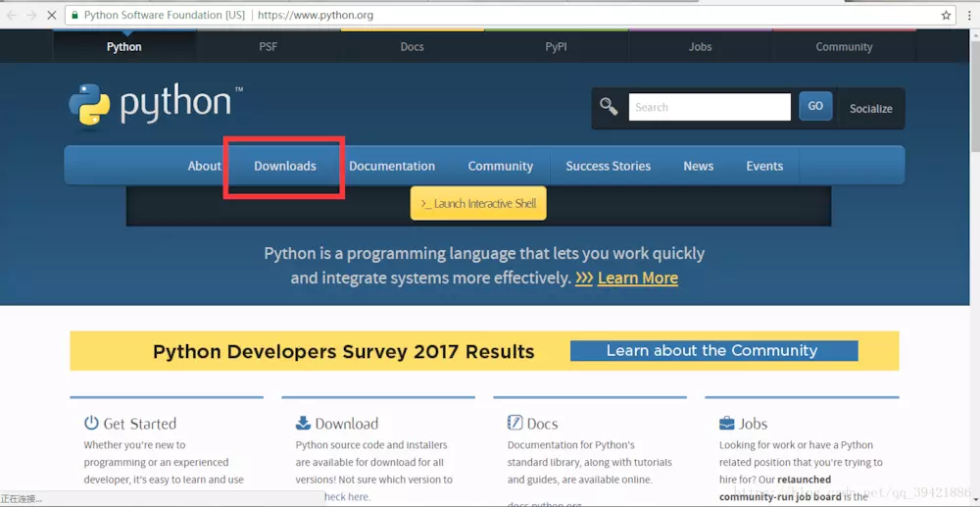Click the browser forward arrow
980x507 pixels.
click(31, 15)
